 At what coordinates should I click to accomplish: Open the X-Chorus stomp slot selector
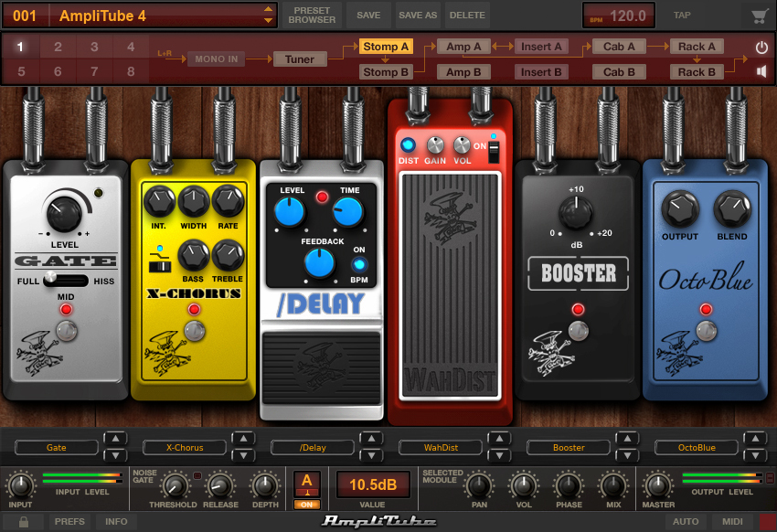tap(185, 447)
